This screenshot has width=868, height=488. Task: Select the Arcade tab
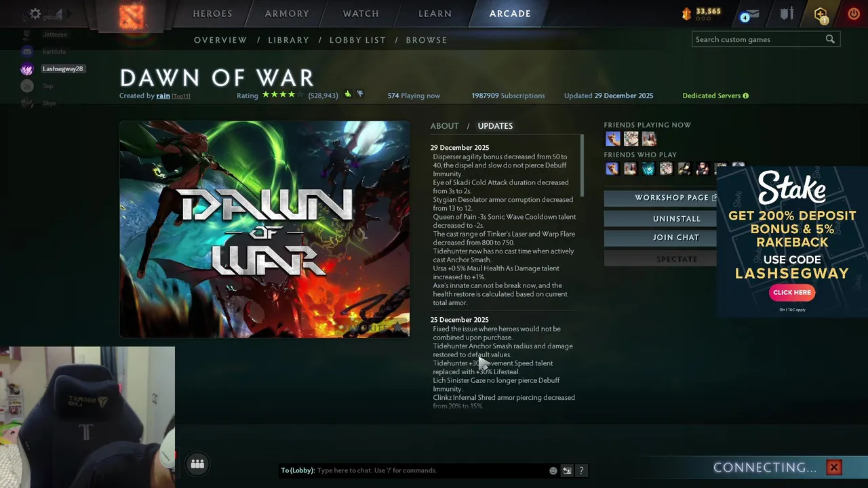[510, 14]
